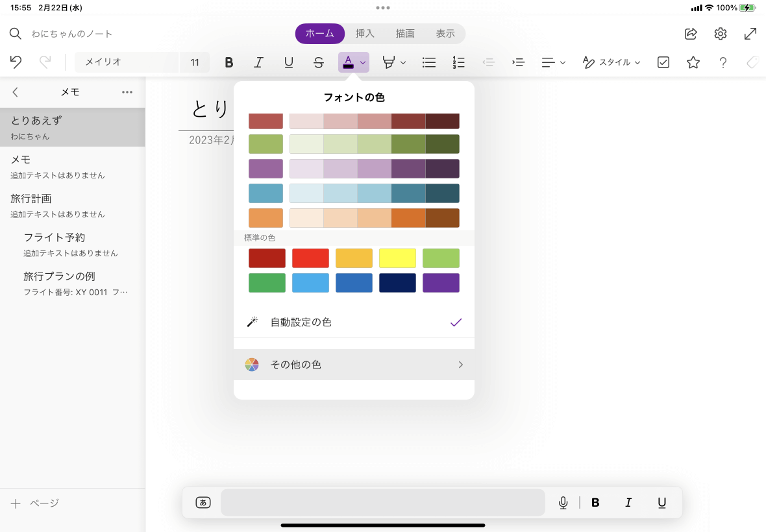
Task: Enter full screen with expand arrows
Action: (750, 34)
